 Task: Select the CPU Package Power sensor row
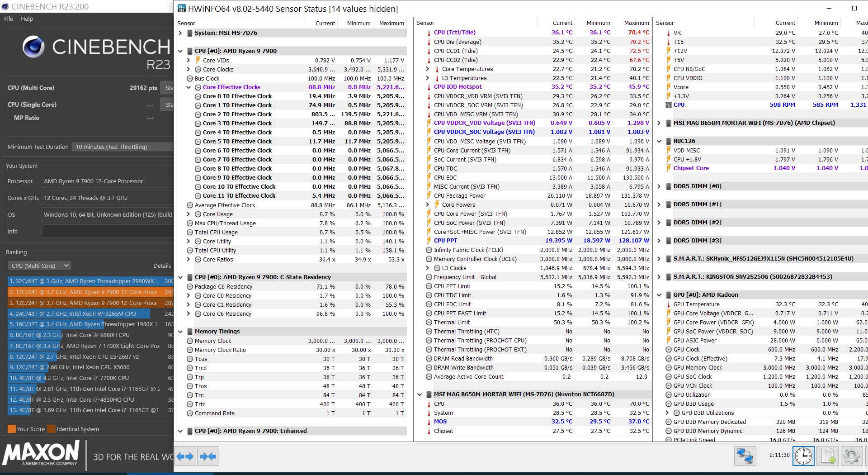click(538, 196)
